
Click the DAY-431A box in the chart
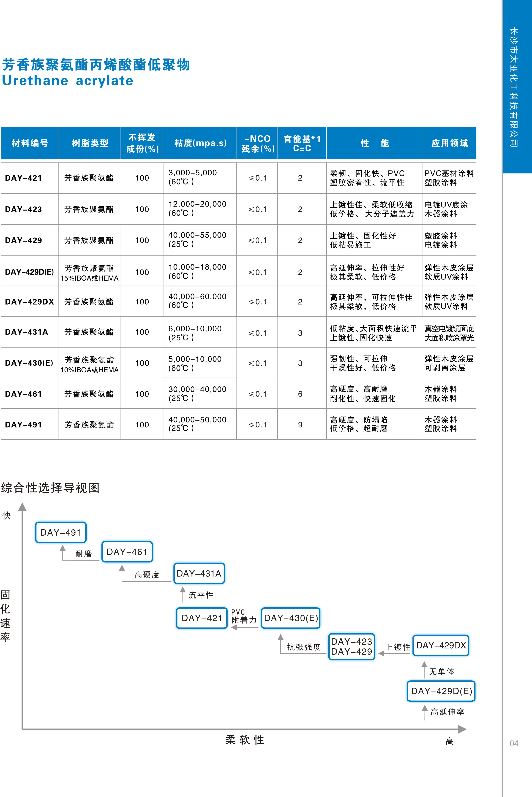pyautogui.click(x=199, y=573)
